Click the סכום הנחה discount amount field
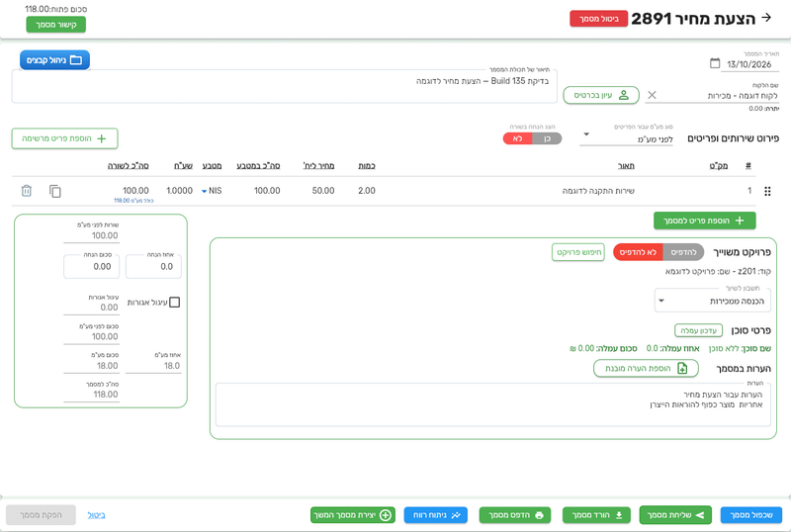 click(x=91, y=266)
